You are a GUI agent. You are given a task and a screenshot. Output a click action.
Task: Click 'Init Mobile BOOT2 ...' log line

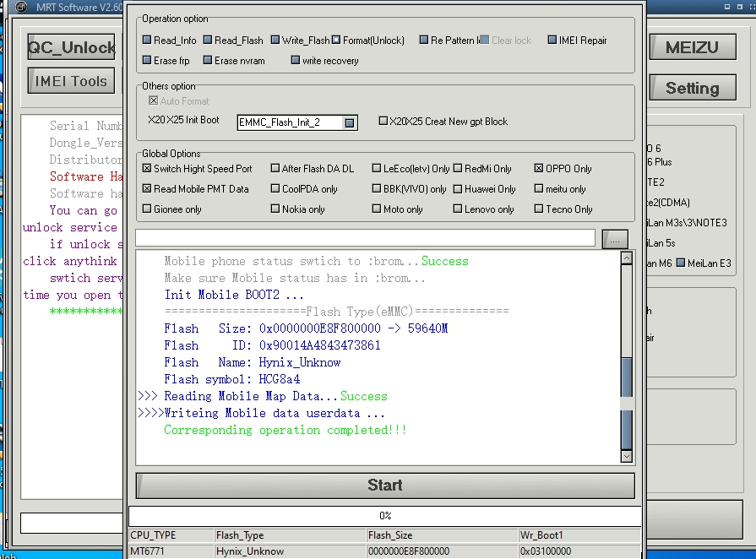[x=234, y=295]
